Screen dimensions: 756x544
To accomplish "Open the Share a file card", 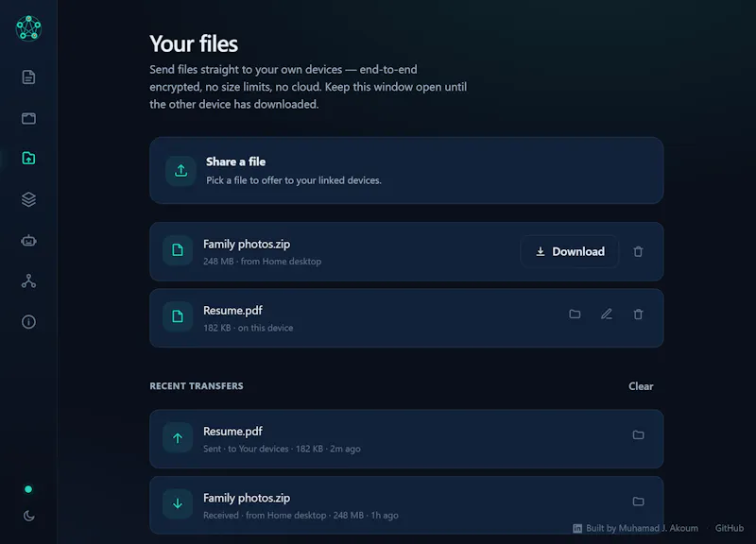I will pyautogui.click(x=406, y=171).
